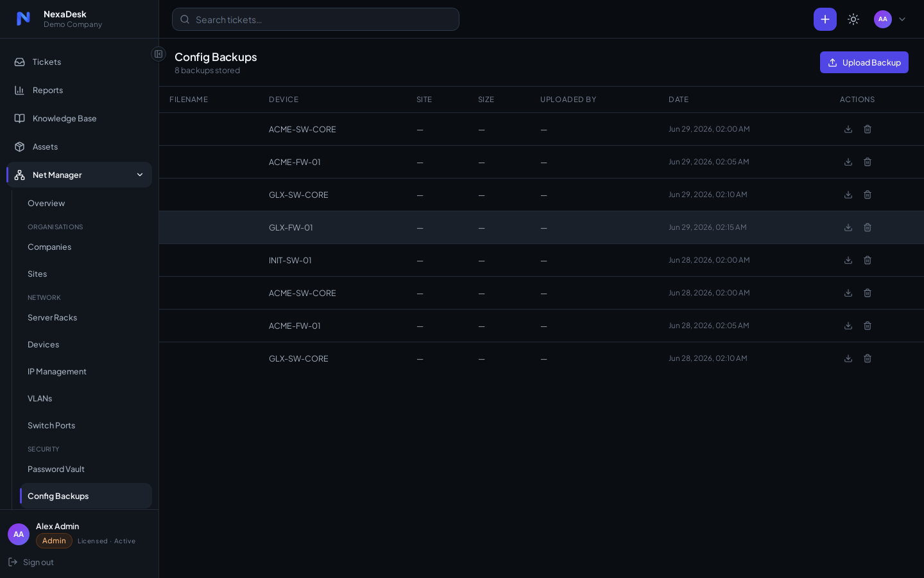Delete the ACME-SW-CORE backup from Jun 28

[868, 293]
